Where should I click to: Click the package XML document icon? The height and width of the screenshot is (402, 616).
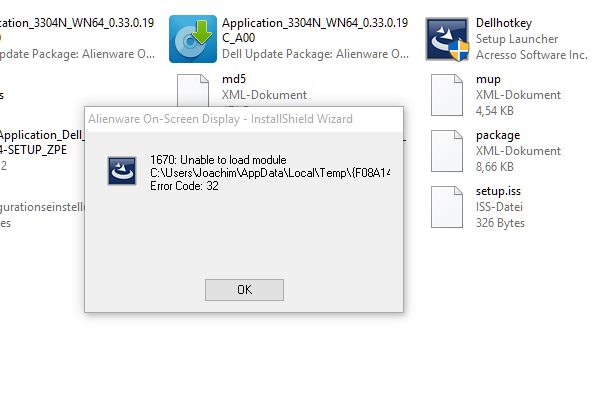(x=447, y=149)
